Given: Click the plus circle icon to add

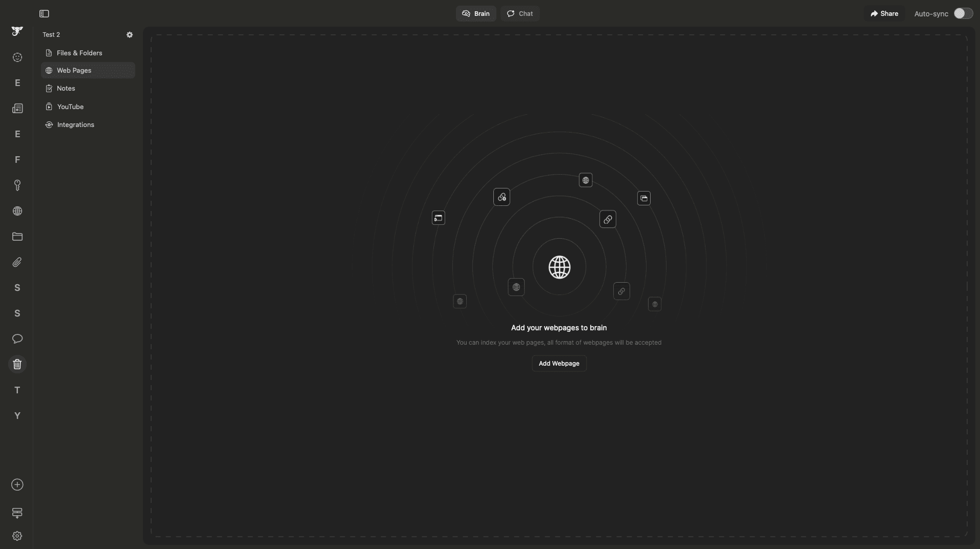Looking at the screenshot, I should click(17, 485).
